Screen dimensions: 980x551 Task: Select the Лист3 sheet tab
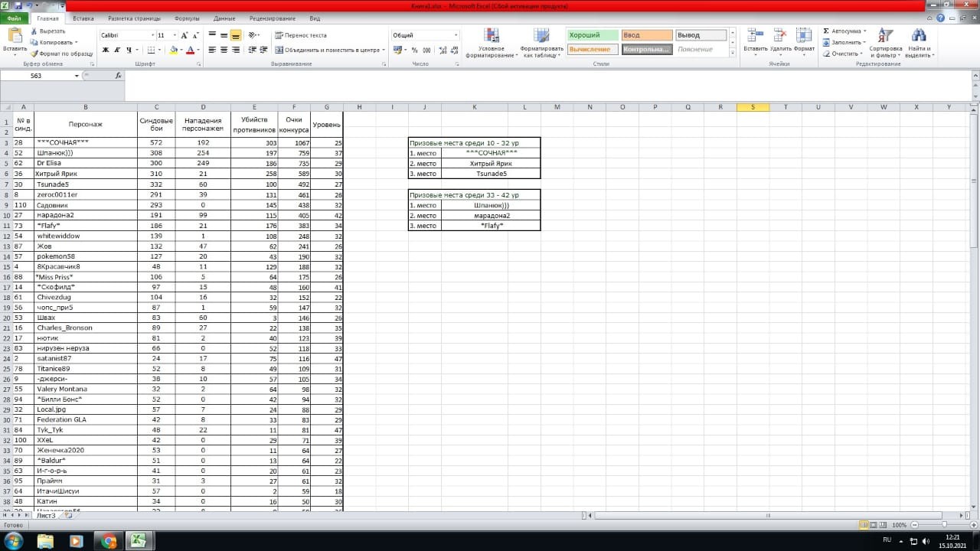(x=46, y=515)
